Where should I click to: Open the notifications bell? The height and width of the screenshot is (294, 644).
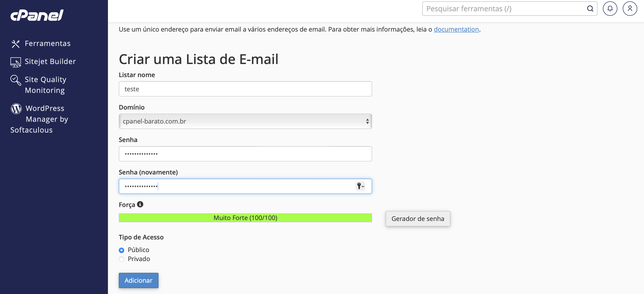[x=610, y=9]
